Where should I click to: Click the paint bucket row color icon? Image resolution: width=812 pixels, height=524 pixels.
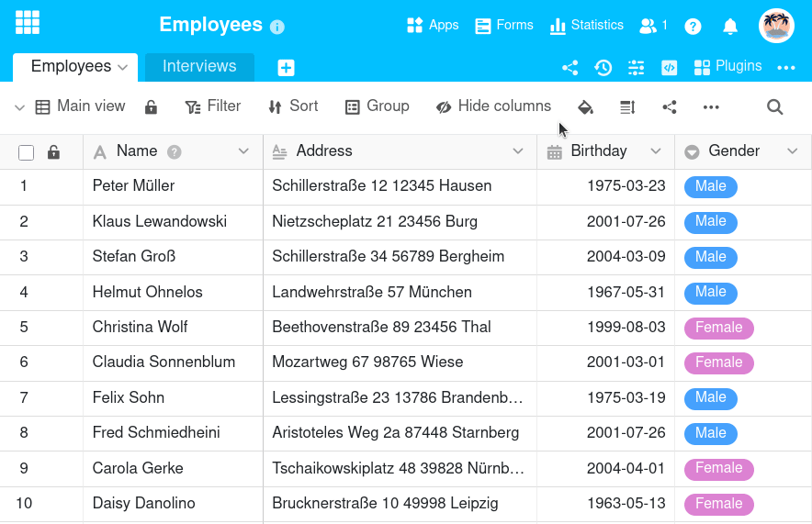click(585, 107)
